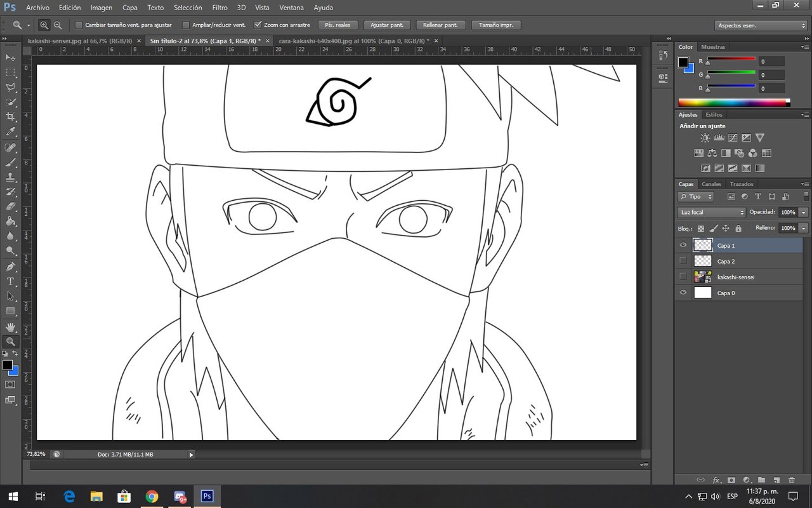812x508 pixels.
Task: Click Create new group folder icon
Action: coord(761,480)
